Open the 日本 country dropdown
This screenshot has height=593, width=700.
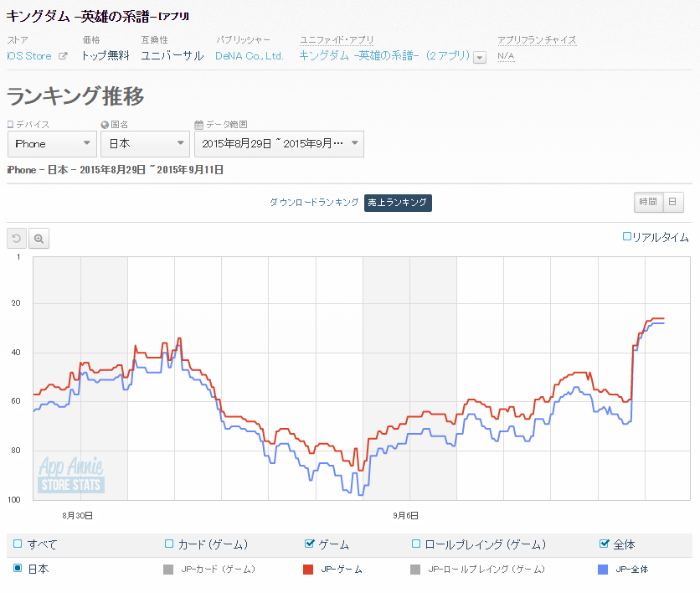click(x=145, y=144)
